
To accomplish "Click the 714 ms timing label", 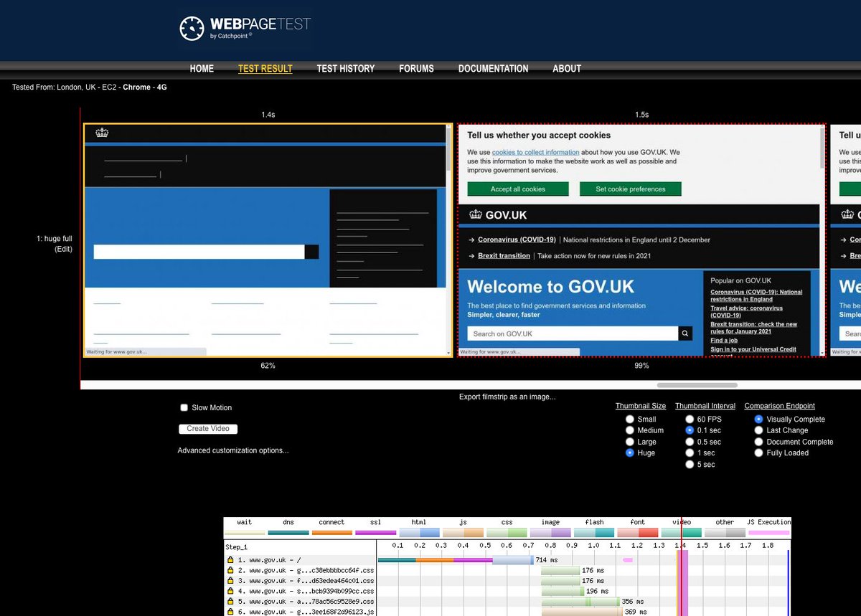I will (x=546, y=559).
